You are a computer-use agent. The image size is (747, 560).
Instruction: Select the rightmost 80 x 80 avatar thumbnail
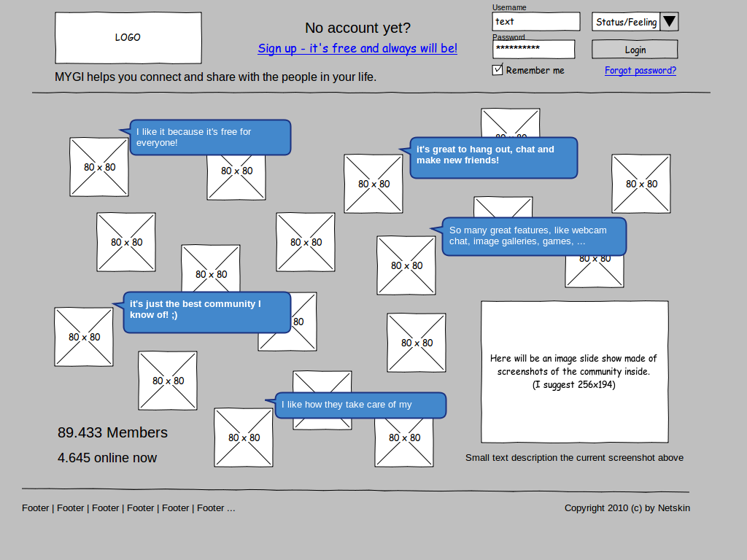point(640,184)
